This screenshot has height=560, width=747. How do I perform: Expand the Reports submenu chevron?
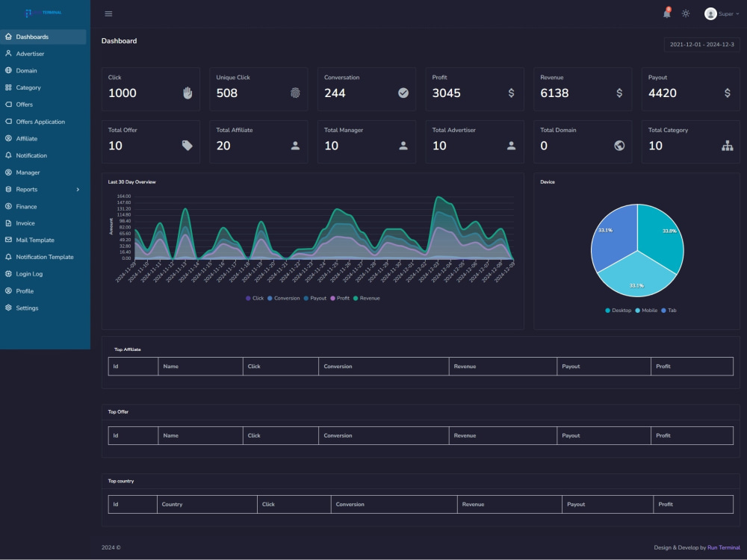[x=78, y=190]
